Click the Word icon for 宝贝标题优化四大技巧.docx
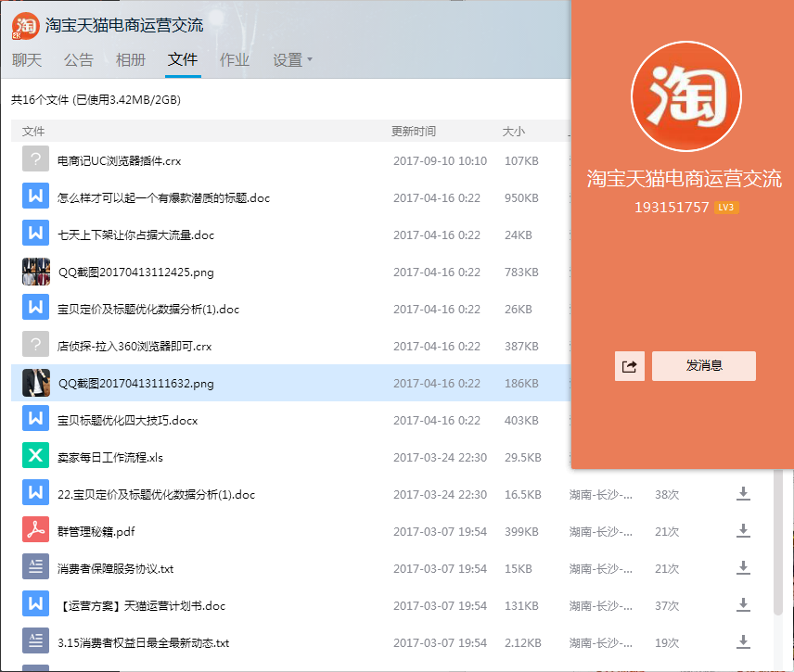This screenshot has width=794, height=672. (35, 418)
